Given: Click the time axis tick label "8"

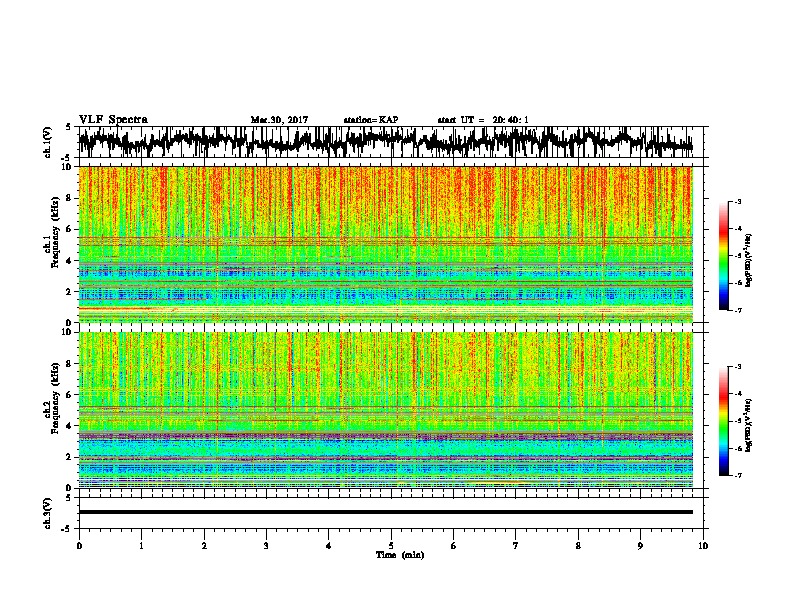Looking at the screenshot, I should tap(578, 546).
